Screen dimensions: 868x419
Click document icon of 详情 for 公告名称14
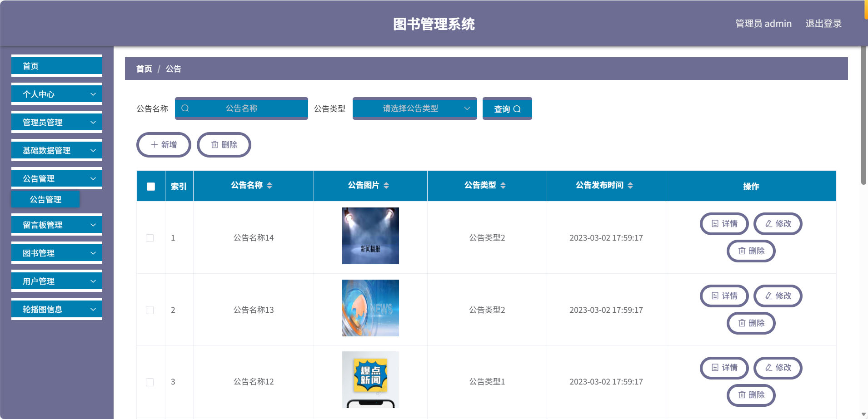(715, 224)
